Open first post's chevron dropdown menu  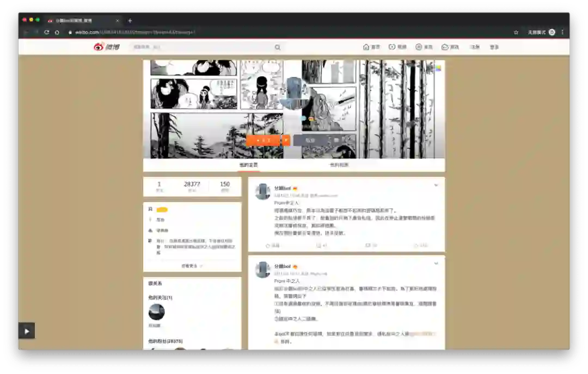436,185
